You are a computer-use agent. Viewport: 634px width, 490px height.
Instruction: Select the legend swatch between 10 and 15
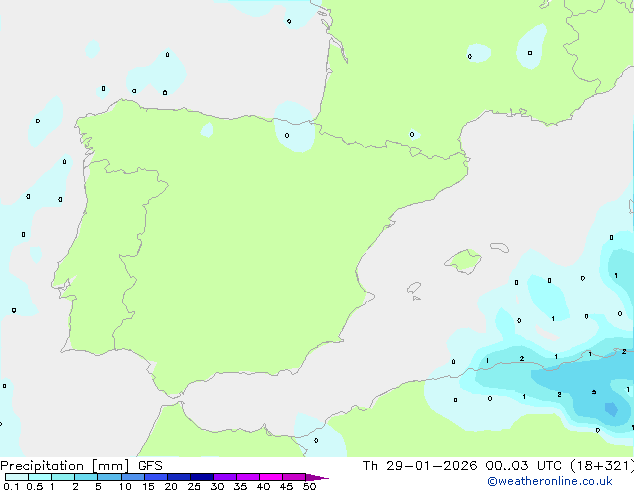133,477
